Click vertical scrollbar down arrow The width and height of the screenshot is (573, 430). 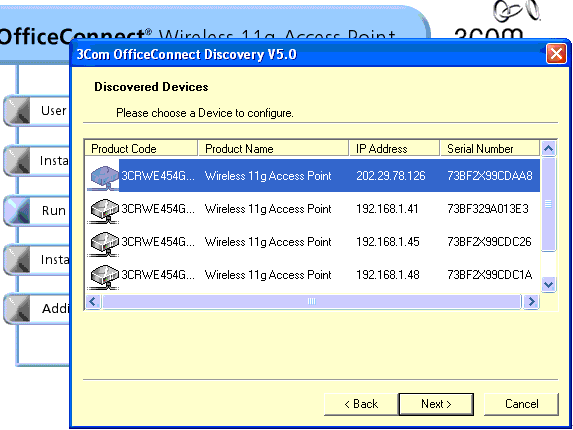tap(549, 284)
